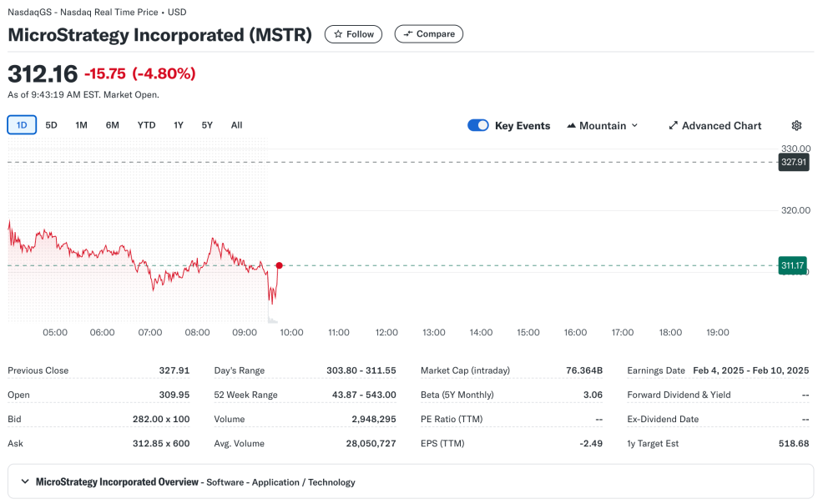Click the red current price marker on chart

pyautogui.click(x=280, y=265)
